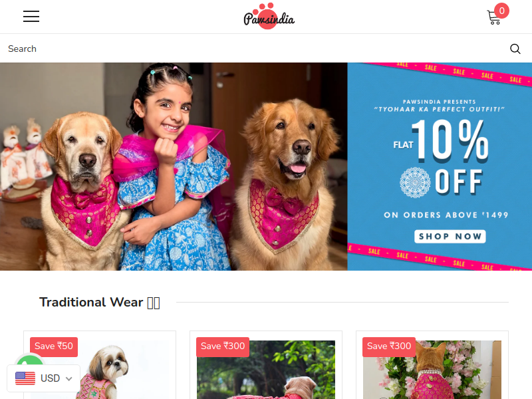Open the green WhatsApp chat bubble
The width and height of the screenshot is (532, 399).
[x=30, y=360]
